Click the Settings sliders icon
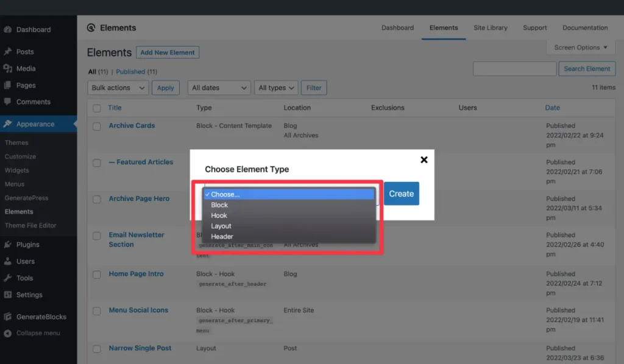 (7, 295)
